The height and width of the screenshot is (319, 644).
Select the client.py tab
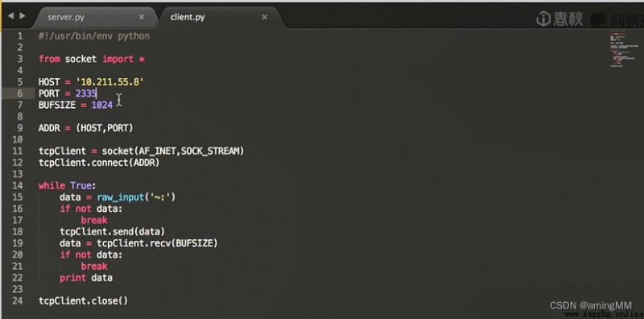(x=188, y=17)
